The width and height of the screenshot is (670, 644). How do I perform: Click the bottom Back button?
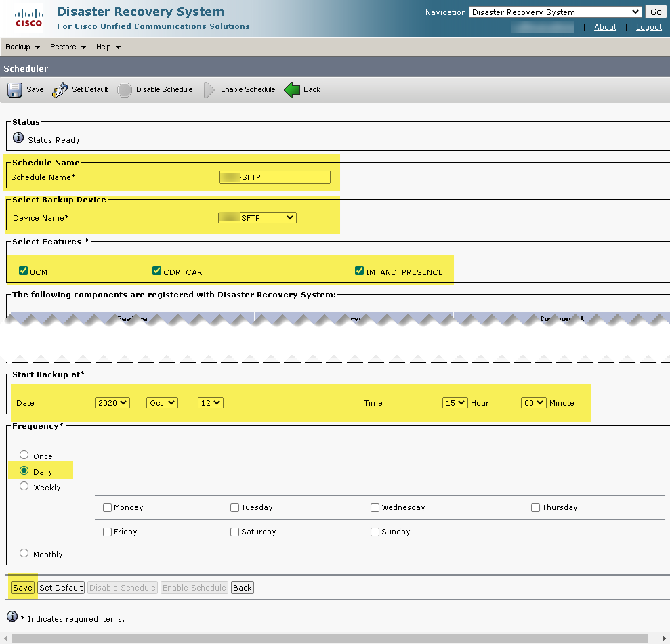(x=243, y=588)
